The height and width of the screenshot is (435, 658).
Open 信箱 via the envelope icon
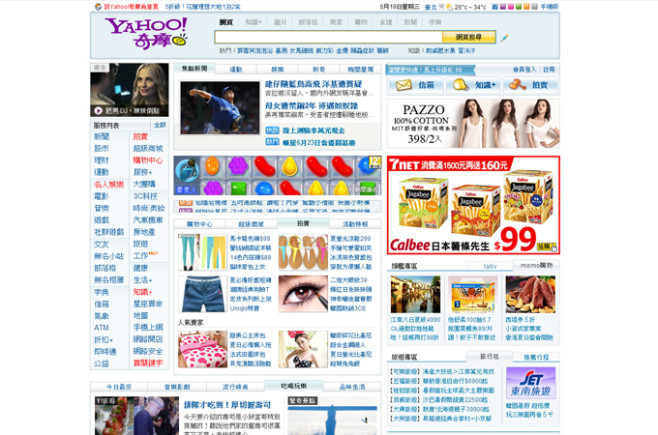click(403, 85)
